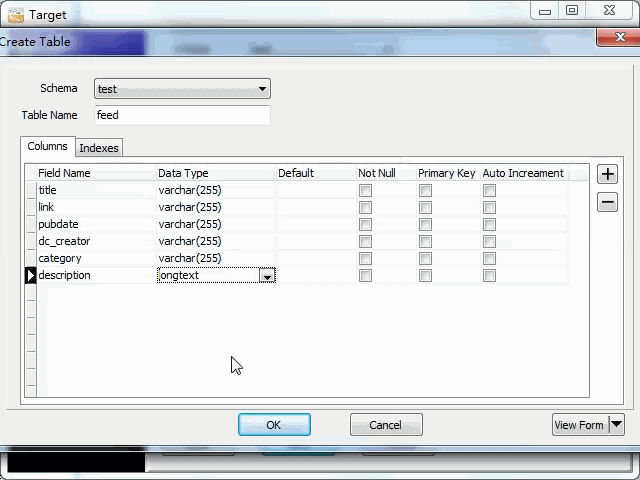This screenshot has height=480, width=640.
Task: Maximize the Target window
Action: tap(572, 11)
